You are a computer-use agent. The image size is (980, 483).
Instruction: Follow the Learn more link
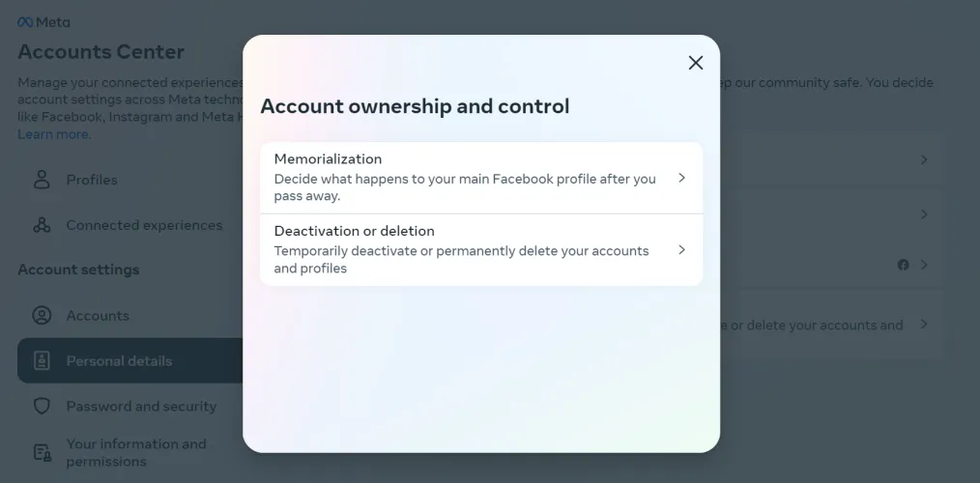pos(53,134)
